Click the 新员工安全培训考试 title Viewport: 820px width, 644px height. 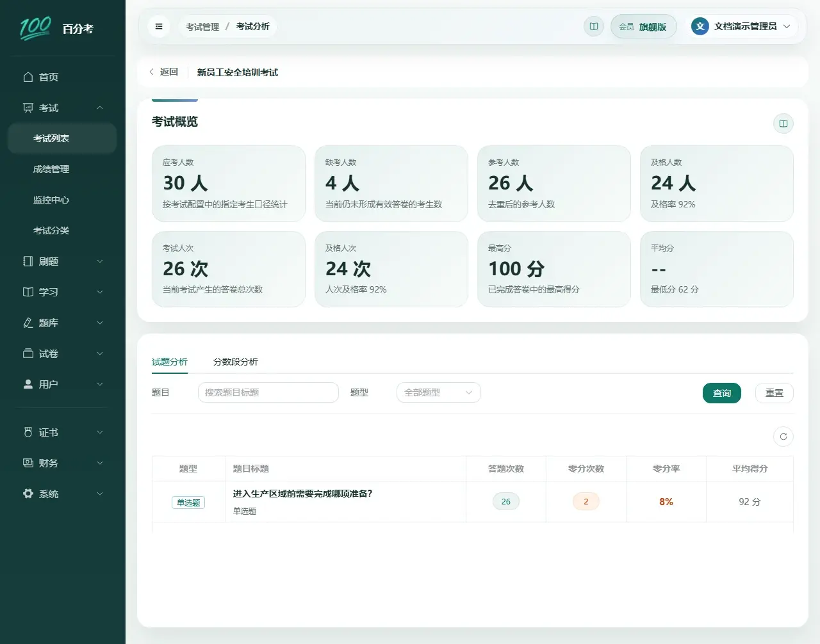pyautogui.click(x=238, y=72)
